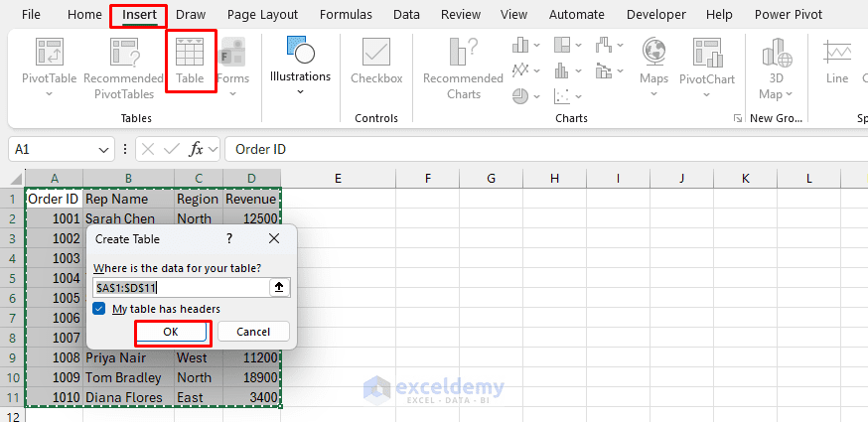
Task: Open the Illustrations group
Action: 300,66
